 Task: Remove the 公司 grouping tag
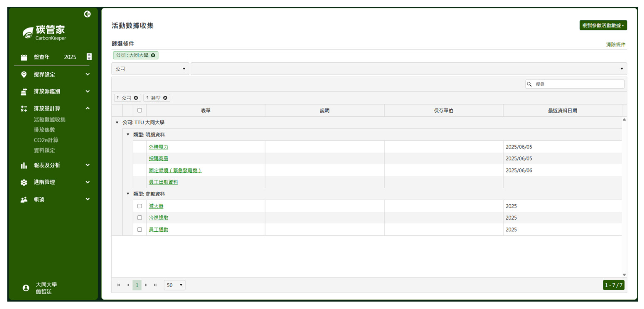click(x=136, y=98)
